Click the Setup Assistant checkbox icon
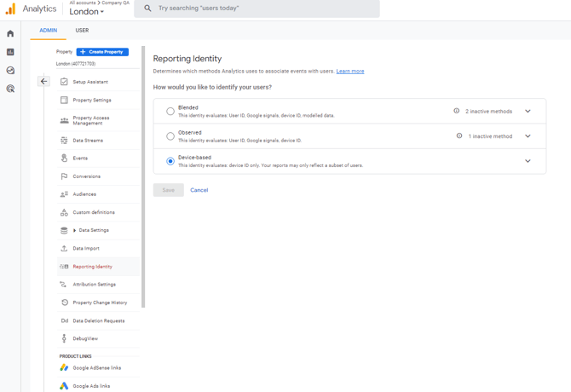 click(x=64, y=82)
